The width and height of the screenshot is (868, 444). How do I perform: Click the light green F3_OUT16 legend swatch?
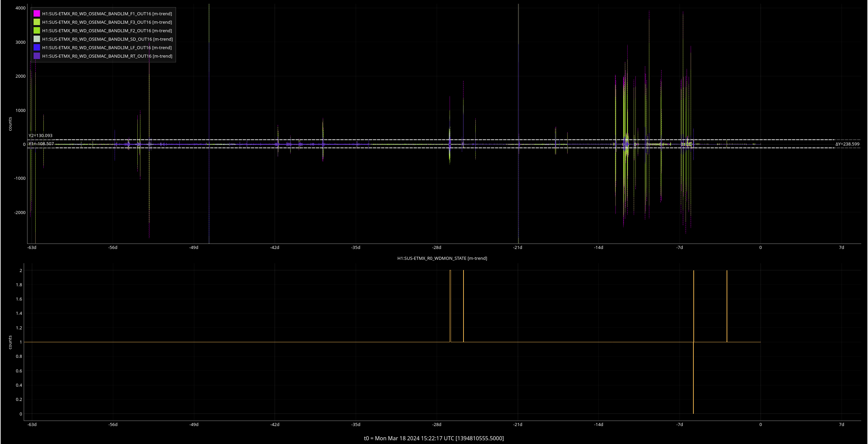click(37, 22)
